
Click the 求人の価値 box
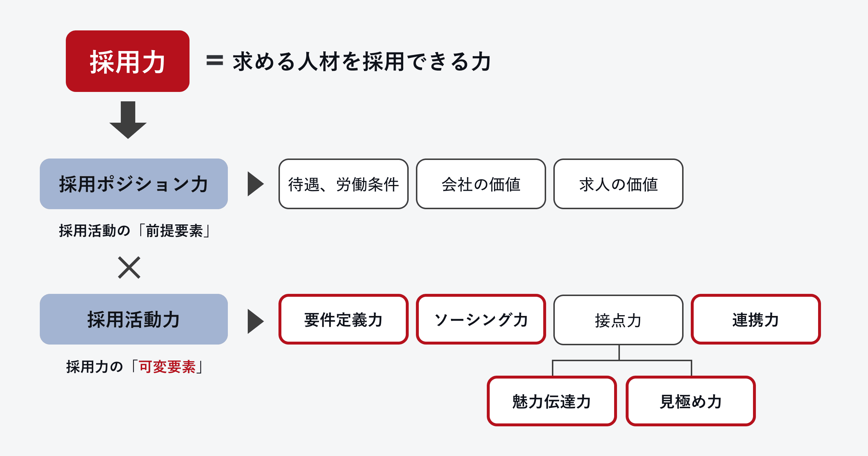(618, 184)
